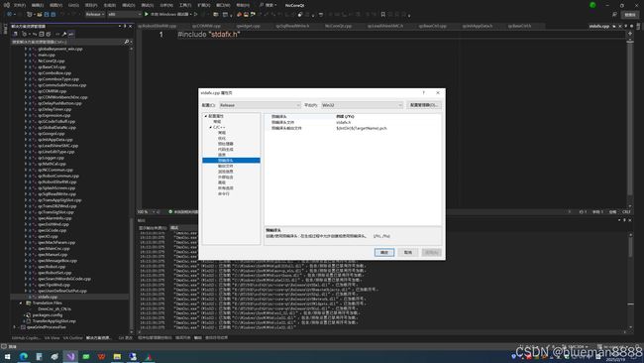Switch to the qcBaseCtrl.cpp editor tab

(x=433, y=26)
